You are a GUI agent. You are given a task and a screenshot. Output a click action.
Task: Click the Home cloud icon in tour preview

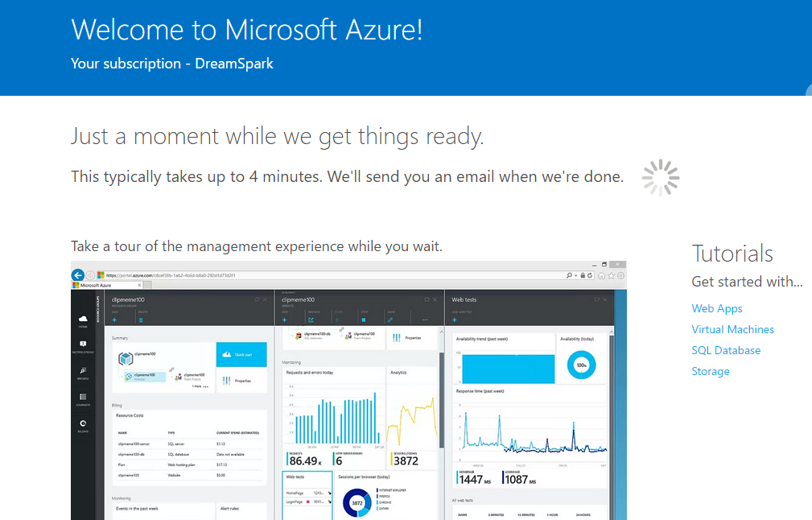83,319
